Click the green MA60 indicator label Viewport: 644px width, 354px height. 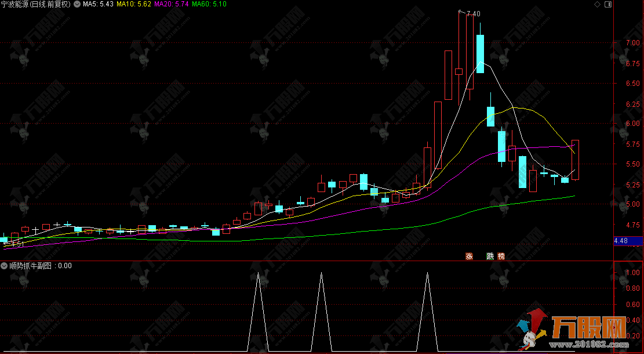pyautogui.click(x=209, y=4)
